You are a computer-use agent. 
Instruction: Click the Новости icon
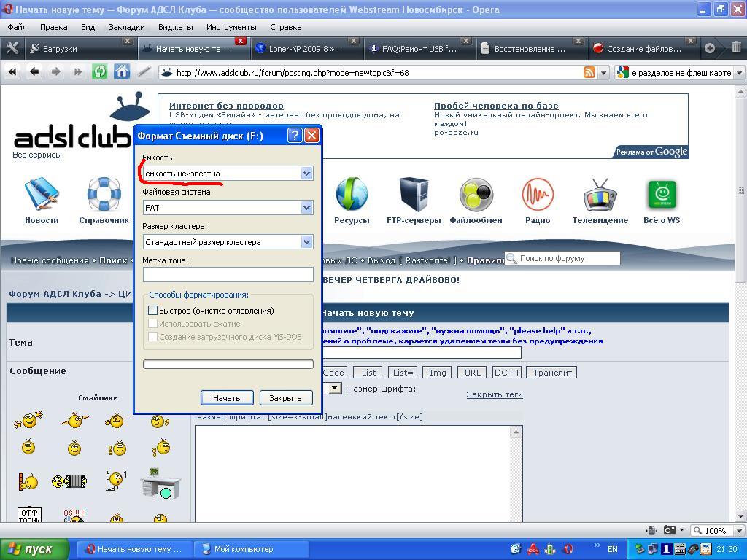coord(42,195)
